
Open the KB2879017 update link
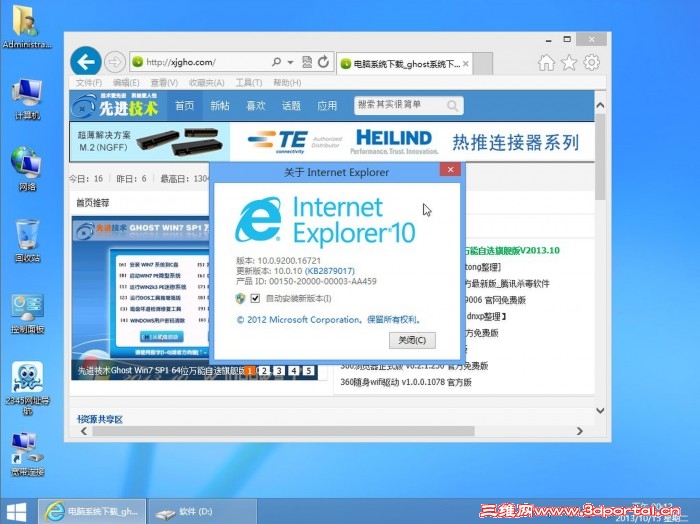click(329, 271)
